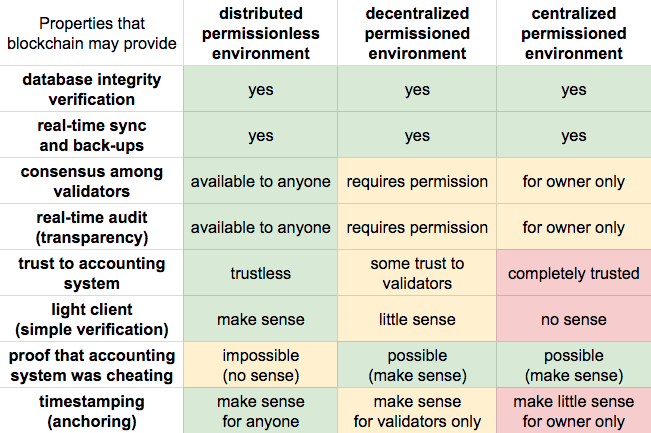Click the 'trust to accounting system' row label
Viewport: 651px width, 433px height.
tap(92, 273)
